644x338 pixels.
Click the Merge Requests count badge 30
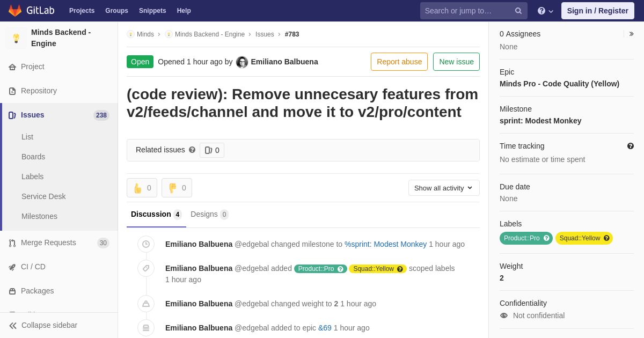[103, 243]
